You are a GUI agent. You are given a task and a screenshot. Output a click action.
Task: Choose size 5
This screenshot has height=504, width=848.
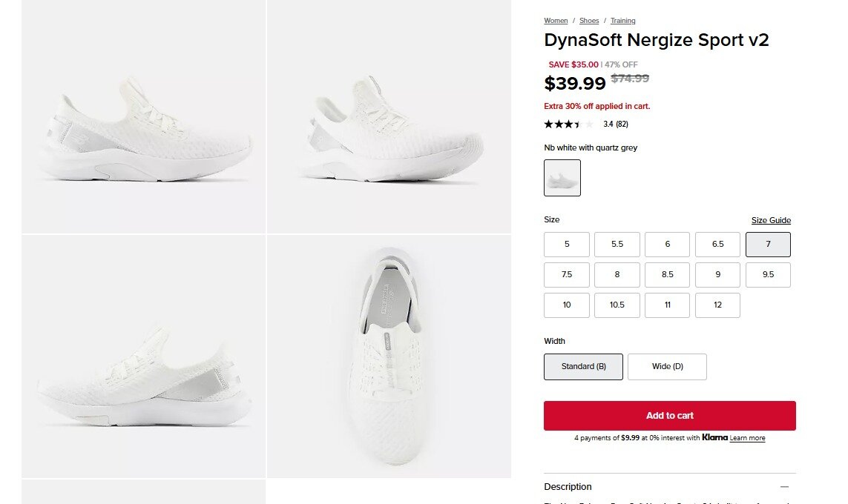(x=567, y=245)
